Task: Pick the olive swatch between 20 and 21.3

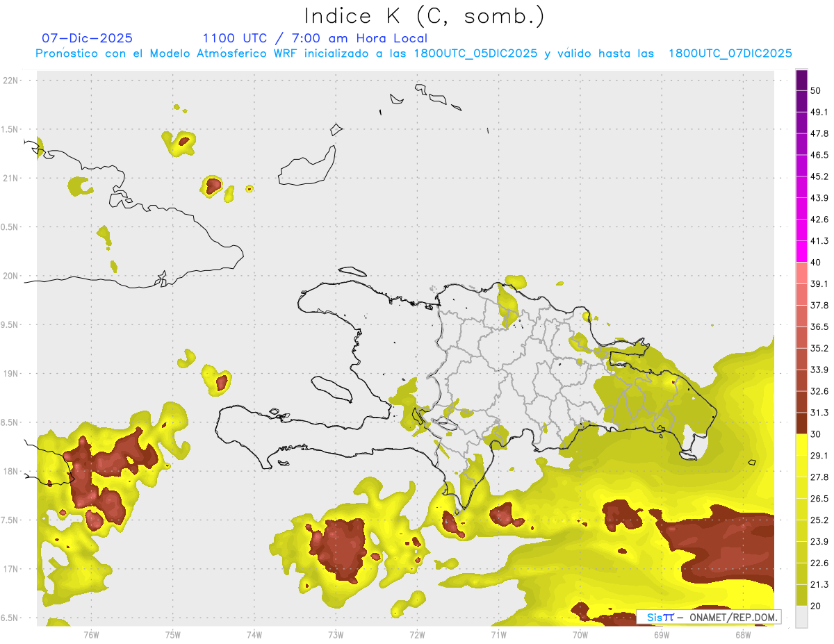Action: pyautogui.click(x=801, y=595)
